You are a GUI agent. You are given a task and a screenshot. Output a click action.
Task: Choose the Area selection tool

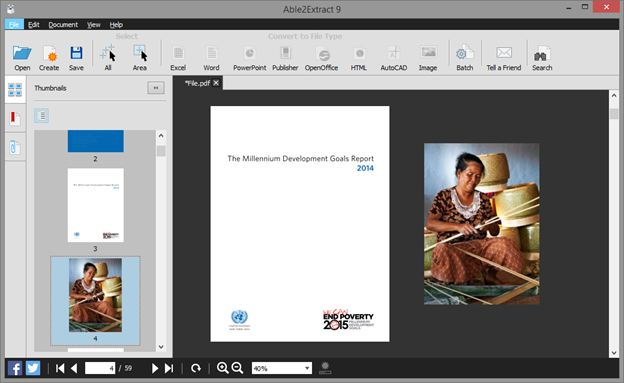140,58
